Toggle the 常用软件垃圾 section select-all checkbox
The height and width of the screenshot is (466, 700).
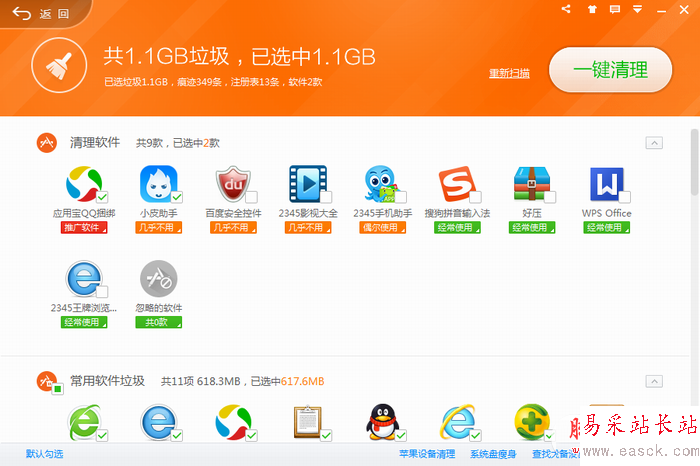point(58,389)
